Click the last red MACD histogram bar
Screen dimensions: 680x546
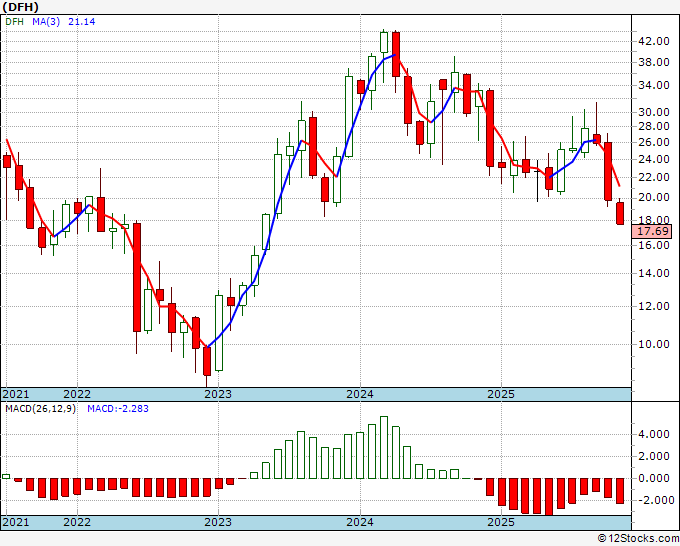(x=620, y=491)
